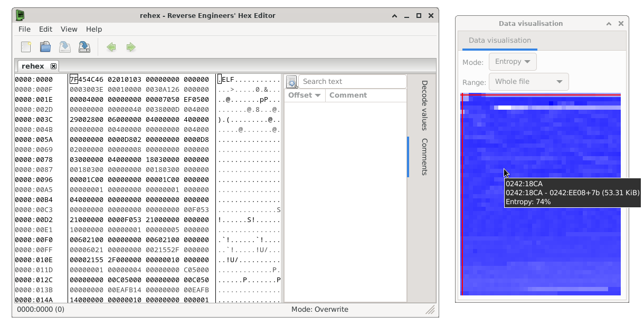Image resolution: width=644 pixels, height=326 pixels.
Task: Click offset label 0000:014A
Action: pos(34,300)
